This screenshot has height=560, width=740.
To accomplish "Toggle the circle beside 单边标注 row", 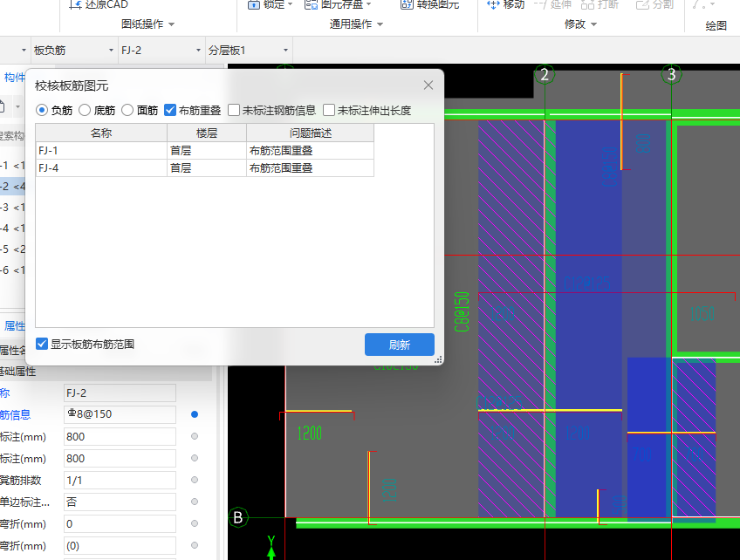I will tap(195, 502).
